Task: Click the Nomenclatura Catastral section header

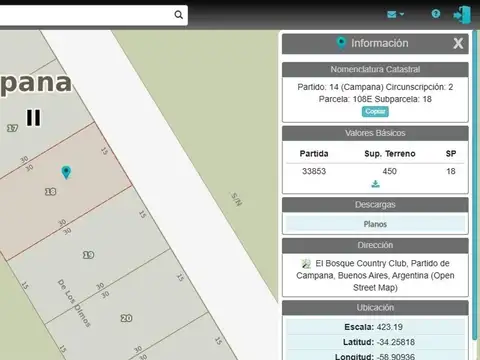Action: pyautogui.click(x=375, y=69)
